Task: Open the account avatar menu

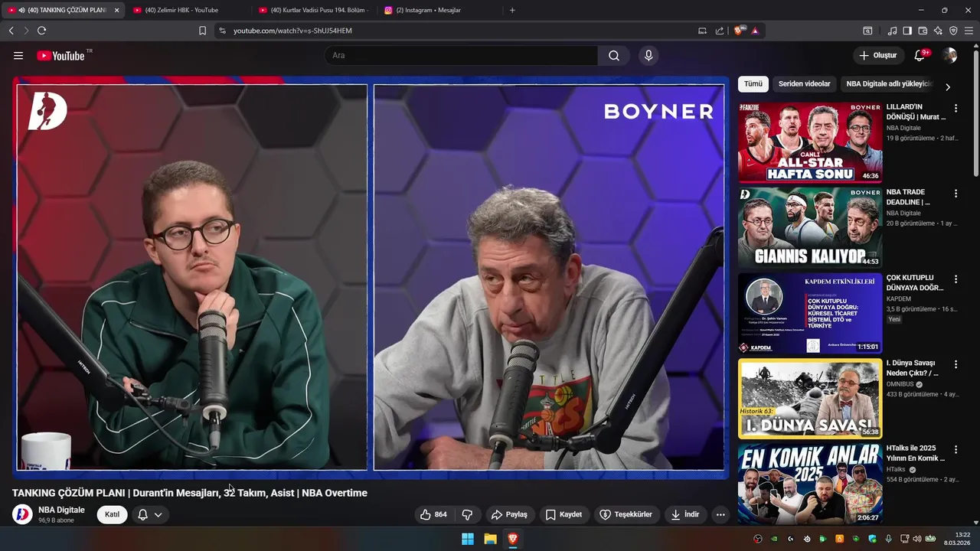Action: (950, 55)
